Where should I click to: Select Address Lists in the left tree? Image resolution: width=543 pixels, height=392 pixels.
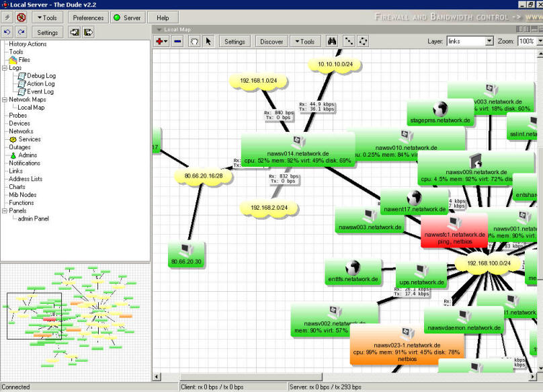click(x=26, y=179)
